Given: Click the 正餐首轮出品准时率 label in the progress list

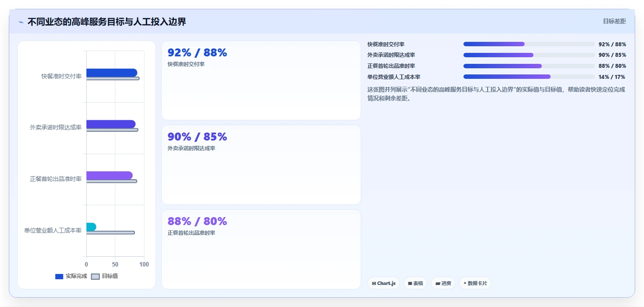Looking at the screenshot, I should [391, 66].
